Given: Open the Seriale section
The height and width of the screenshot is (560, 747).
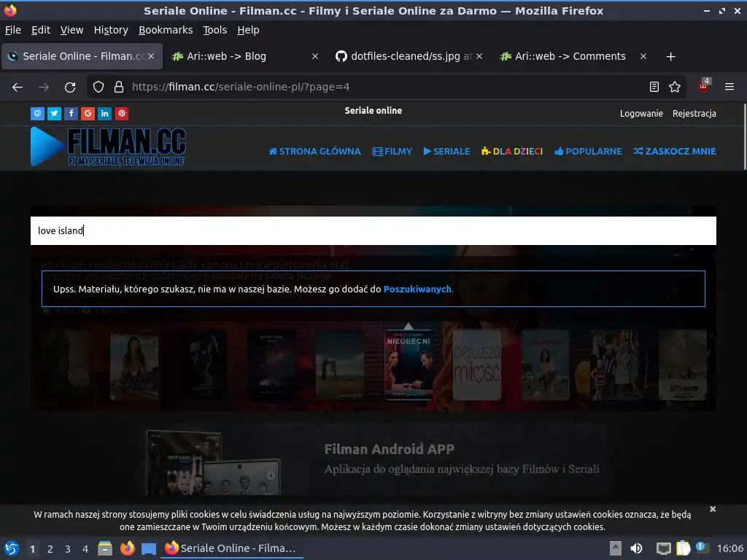Looking at the screenshot, I should coord(447,152).
